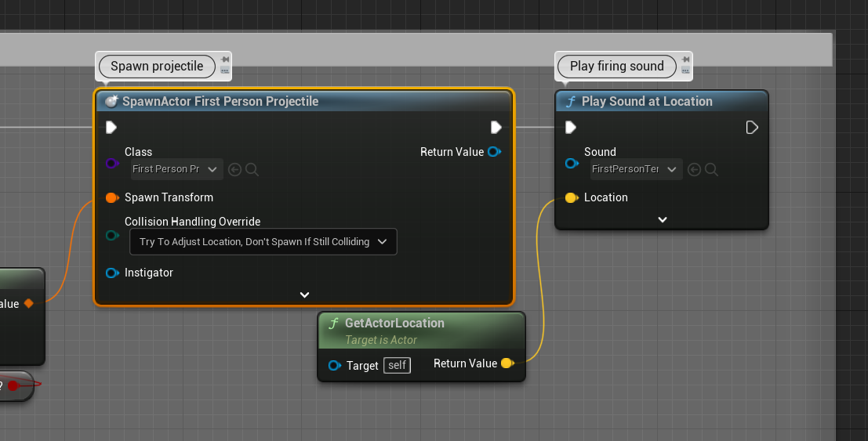Image resolution: width=868 pixels, height=441 pixels.
Task: Click SpawnActor Return Value output pin
Action: coord(494,152)
